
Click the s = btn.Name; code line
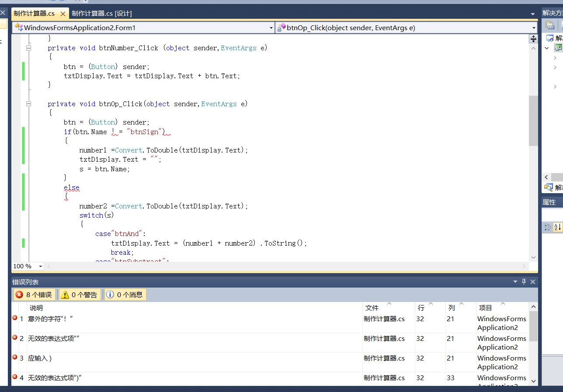click(x=105, y=169)
